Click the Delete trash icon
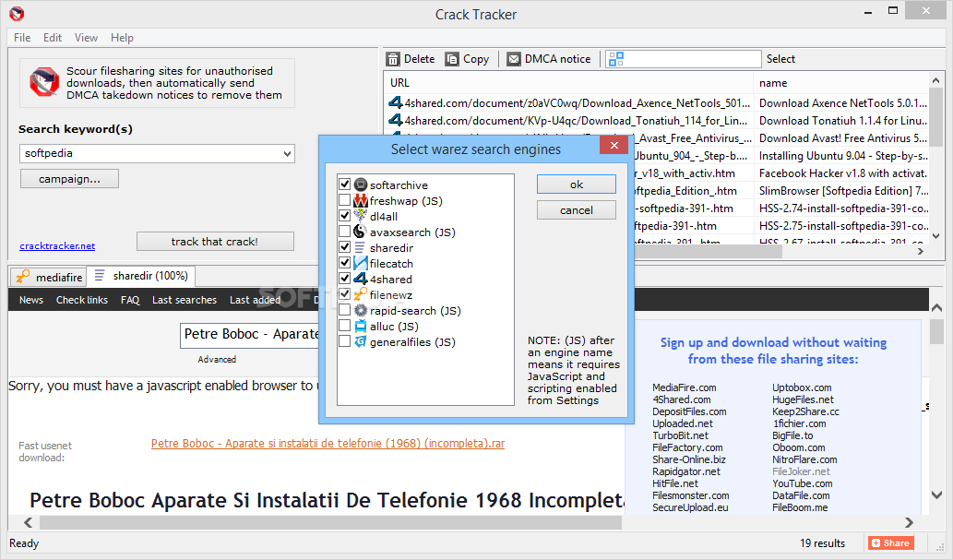The width and height of the screenshot is (953, 560). tap(393, 59)
